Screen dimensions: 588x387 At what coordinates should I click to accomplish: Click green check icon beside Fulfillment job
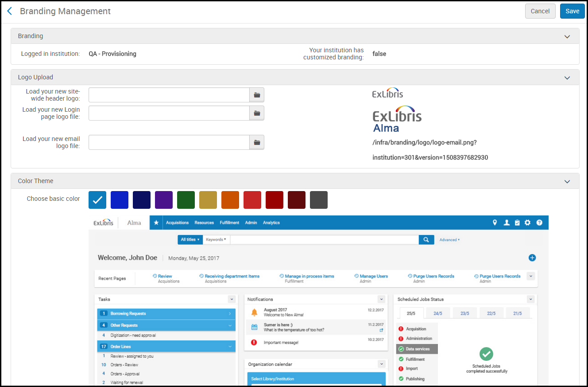(401, 359)
